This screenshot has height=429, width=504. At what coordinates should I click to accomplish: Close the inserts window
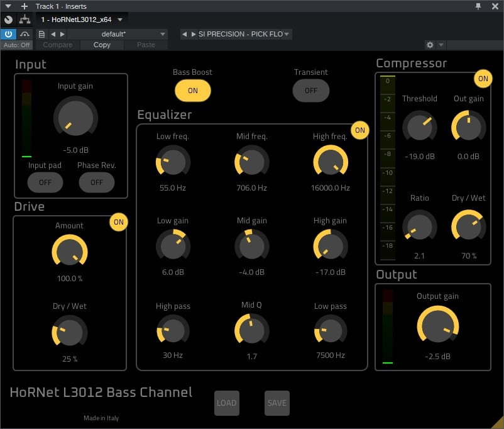(x=495, y=6)
